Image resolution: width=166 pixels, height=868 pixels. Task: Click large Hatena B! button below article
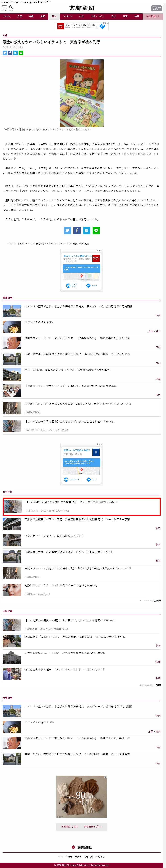coord(86,230)
